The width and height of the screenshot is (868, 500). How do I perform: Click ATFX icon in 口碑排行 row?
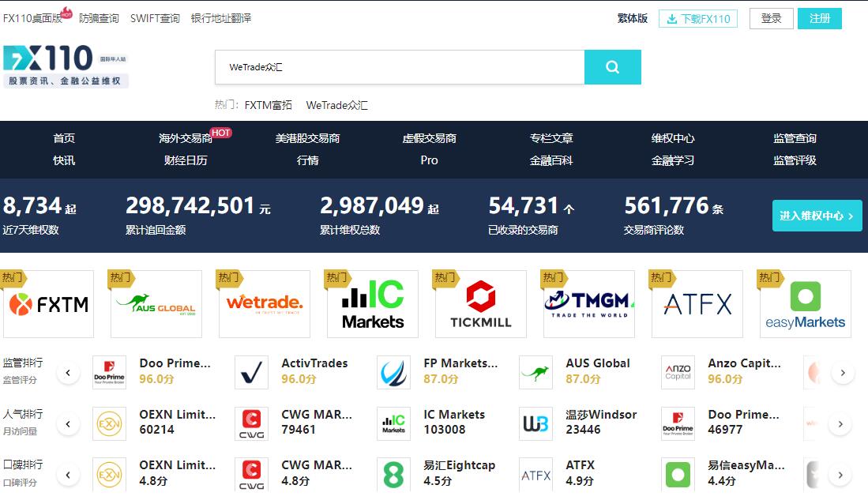[535, 475]
